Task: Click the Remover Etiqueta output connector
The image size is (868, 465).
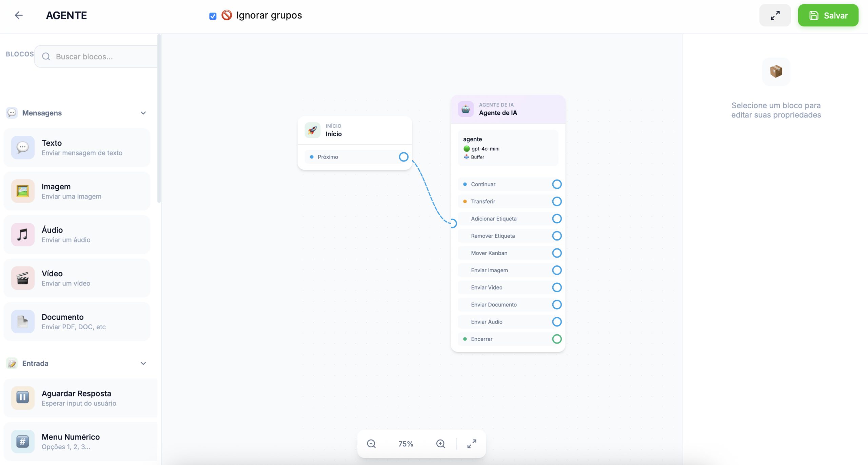Action: pyautogui.click(x=557, y=236)
